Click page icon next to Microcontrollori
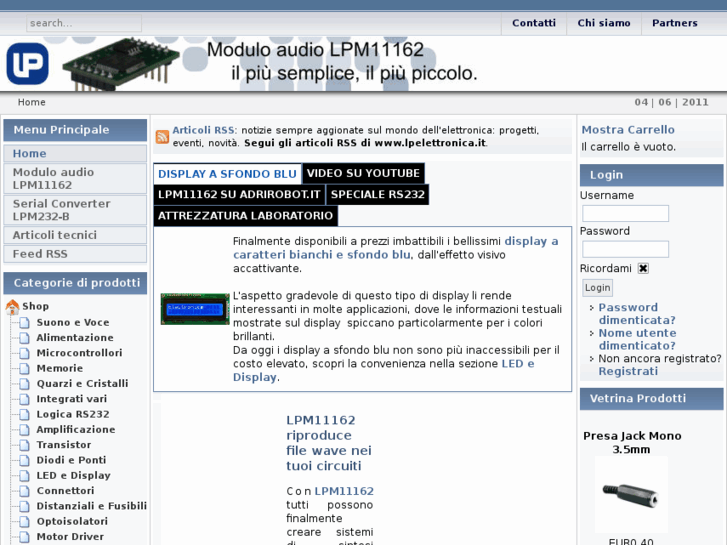Screen dimensions: 727x545 pos(25,353)
